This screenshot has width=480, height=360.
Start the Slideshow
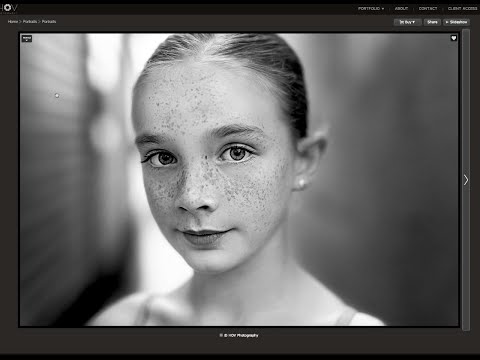(456, 22)
